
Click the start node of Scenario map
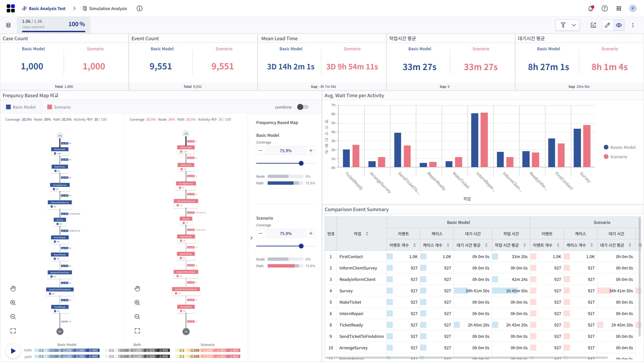pyautogui.click(x=186, y=133)
